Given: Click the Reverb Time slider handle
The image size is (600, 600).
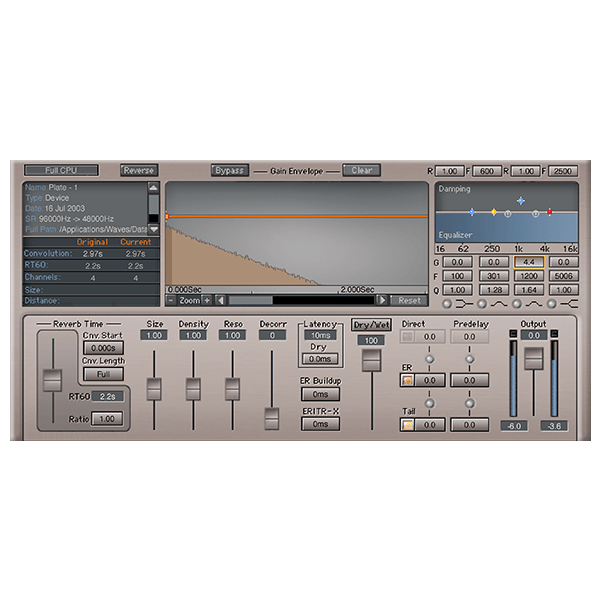Looking at the screenshot, I should pos(52,381).
